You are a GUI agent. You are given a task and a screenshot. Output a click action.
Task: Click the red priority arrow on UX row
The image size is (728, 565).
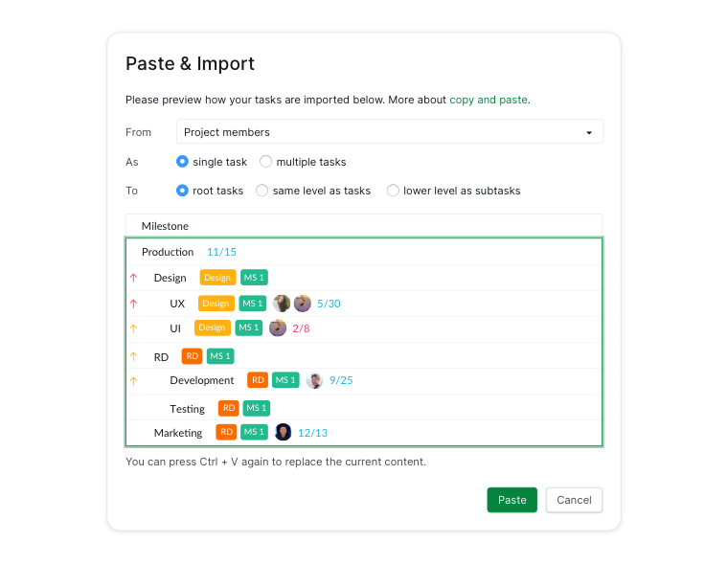134,304
